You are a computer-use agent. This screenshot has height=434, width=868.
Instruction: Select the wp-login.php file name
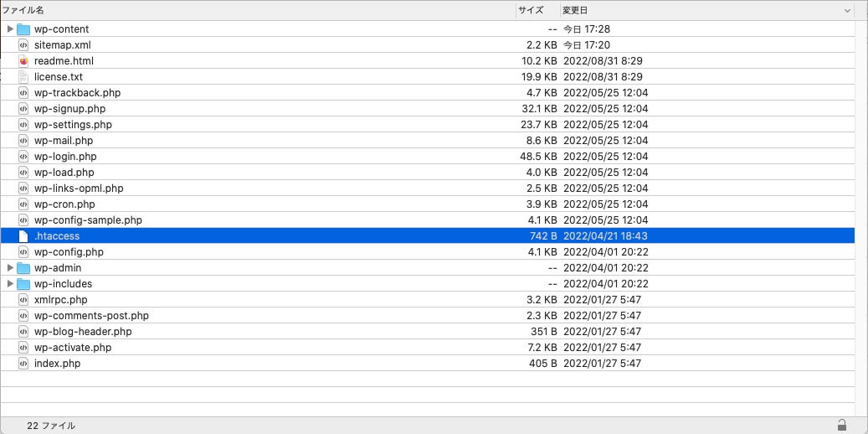(x=65, y=157)
